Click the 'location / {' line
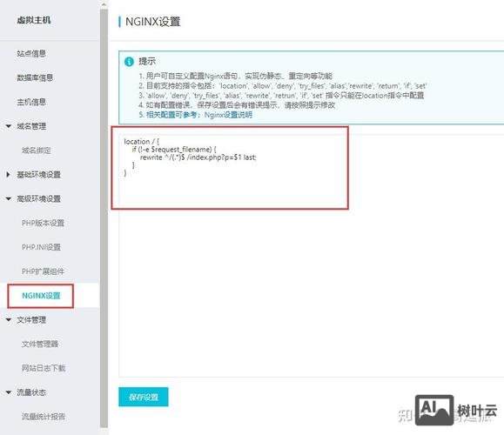Screen dimensions: 504x435 coord(142,142)
